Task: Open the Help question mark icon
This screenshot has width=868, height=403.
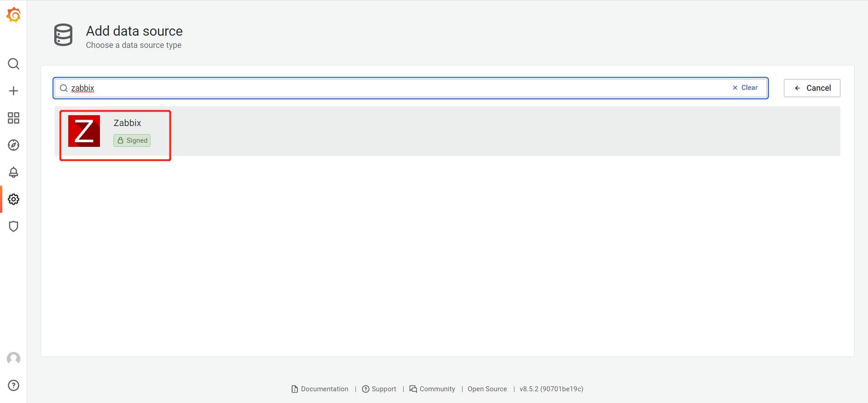Action: point(14,385)
